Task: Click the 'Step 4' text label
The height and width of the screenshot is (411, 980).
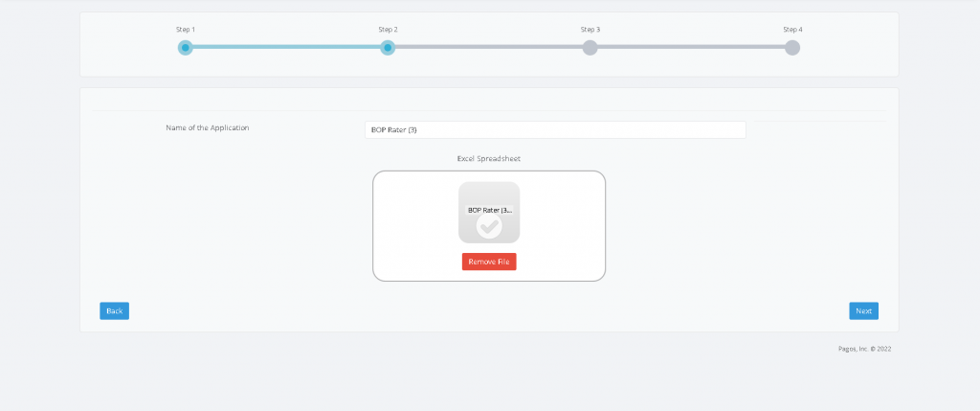Action: tap(792, 30)
